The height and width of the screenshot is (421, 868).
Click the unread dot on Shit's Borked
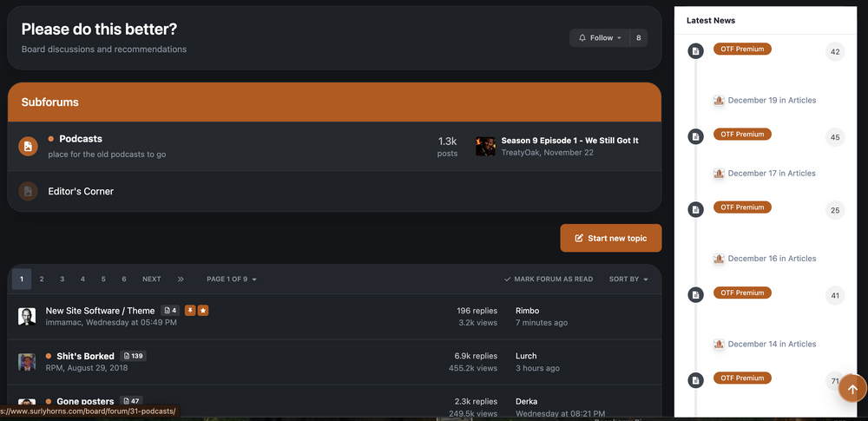point(49,356)
